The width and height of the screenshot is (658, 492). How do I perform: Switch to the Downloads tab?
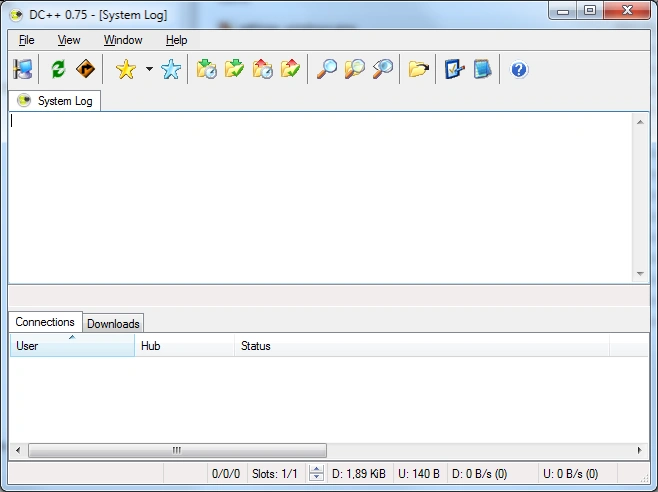click(113, 324)
